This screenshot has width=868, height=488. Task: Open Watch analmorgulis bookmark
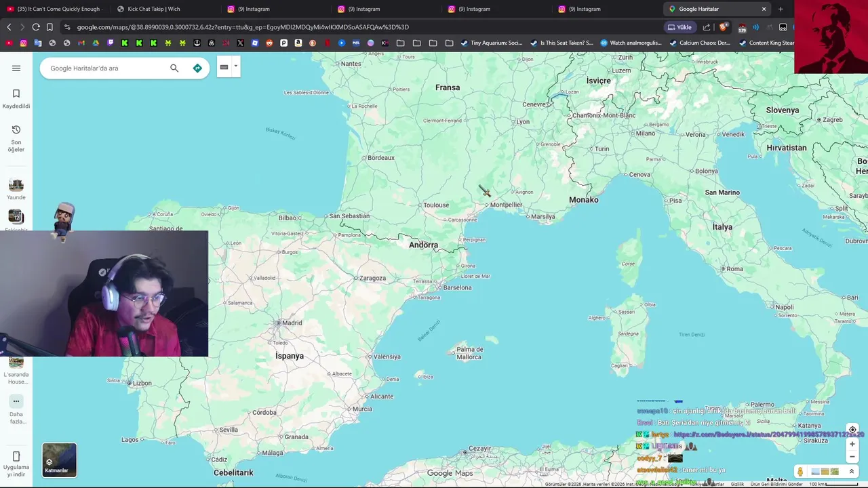(631, 43)
